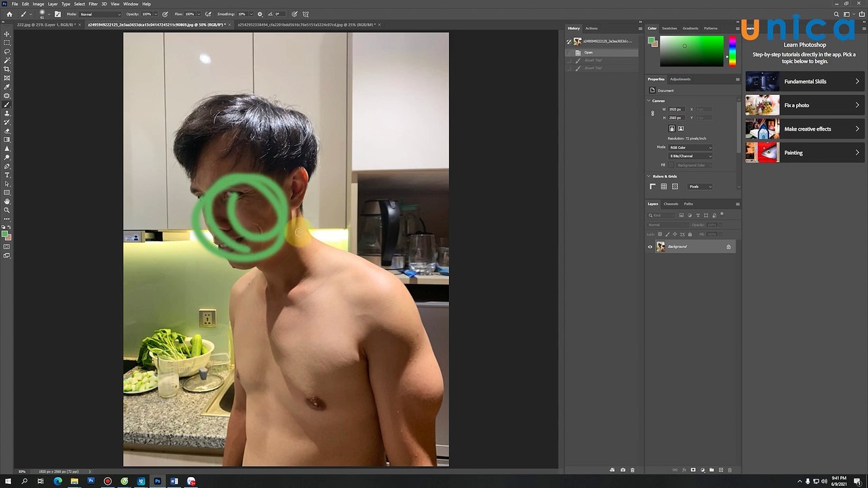868x488 pixels.
Task: Switch to the Actions tab
Action: click(x=591, y=28)
